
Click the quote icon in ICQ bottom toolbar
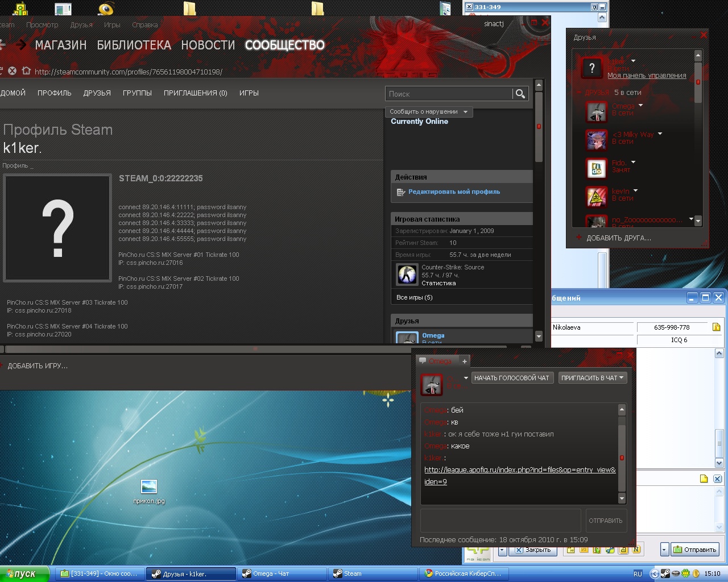click(x=569, y=550)
